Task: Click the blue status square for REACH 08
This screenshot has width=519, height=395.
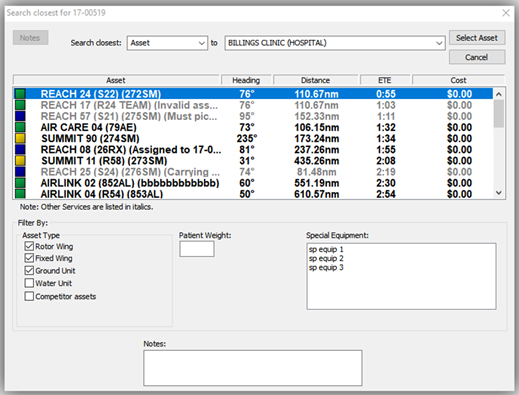Action: coord(20,149)
